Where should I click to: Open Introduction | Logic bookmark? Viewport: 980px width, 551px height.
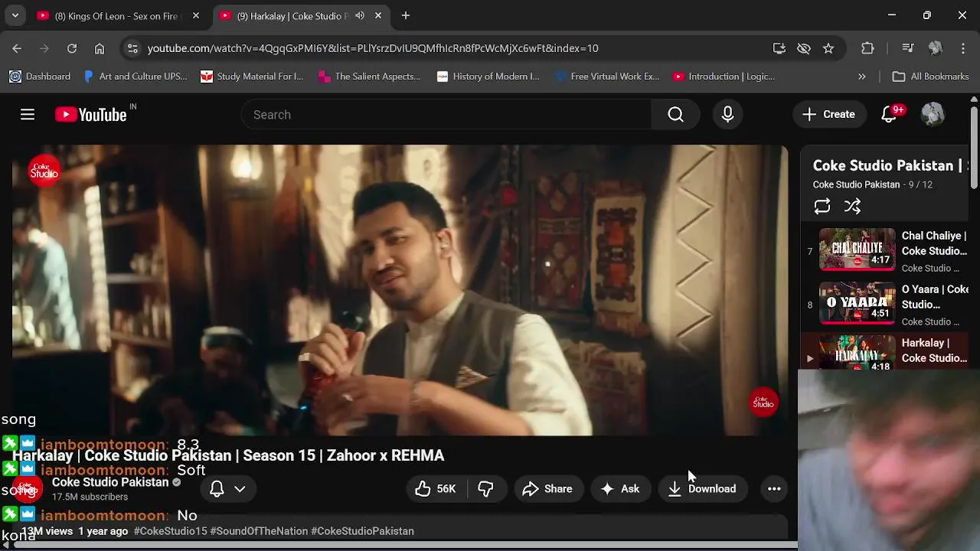point(724,77)
